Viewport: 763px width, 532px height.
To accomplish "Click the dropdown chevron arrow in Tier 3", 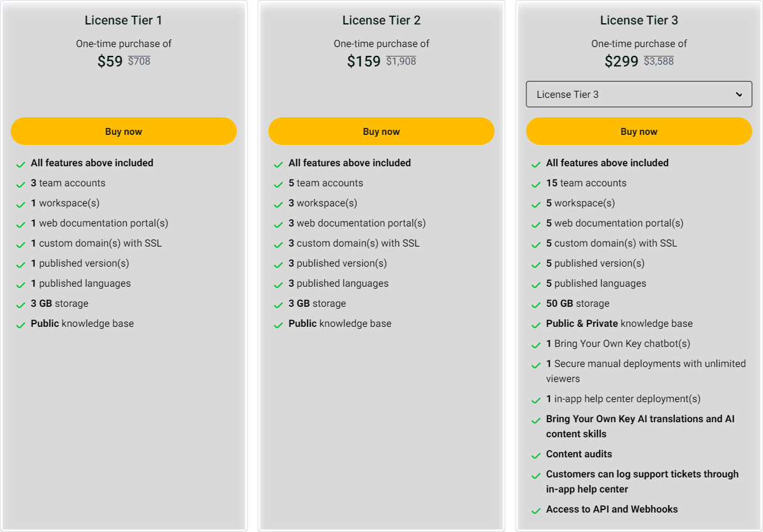I will pyautogui.click(x=739, y=95).
